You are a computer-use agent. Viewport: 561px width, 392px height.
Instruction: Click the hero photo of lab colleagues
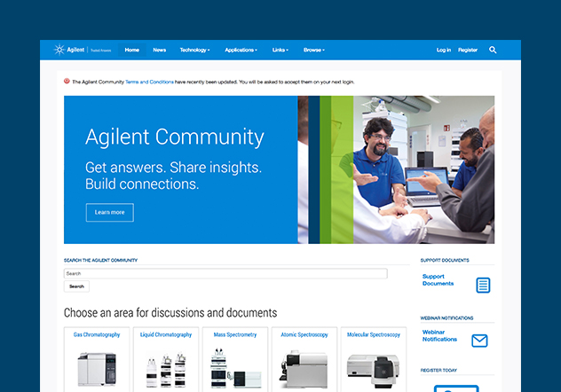[x=396, y=169]
